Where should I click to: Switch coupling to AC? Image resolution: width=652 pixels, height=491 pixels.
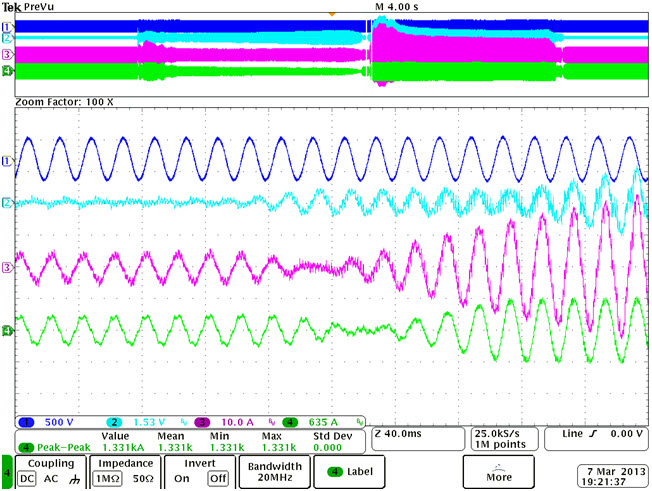[x=52, y=479]
